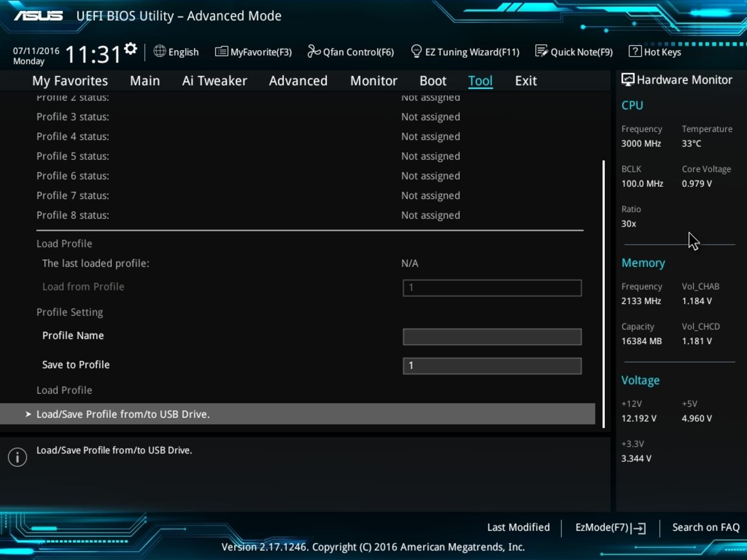Click the EzMode exit arrow icon
The height and width of the screenshot is (560, 747).
pos(639,528)
